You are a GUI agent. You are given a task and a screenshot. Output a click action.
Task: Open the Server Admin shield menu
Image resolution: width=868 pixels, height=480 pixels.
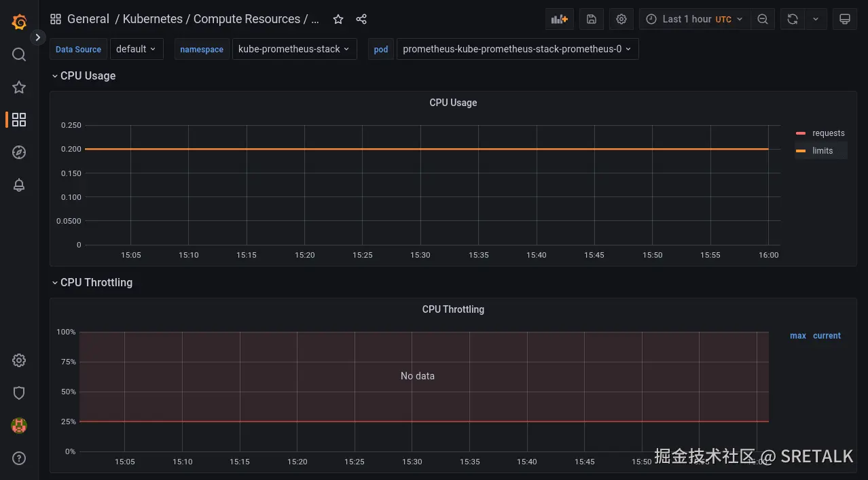click(x=19, y=393)
